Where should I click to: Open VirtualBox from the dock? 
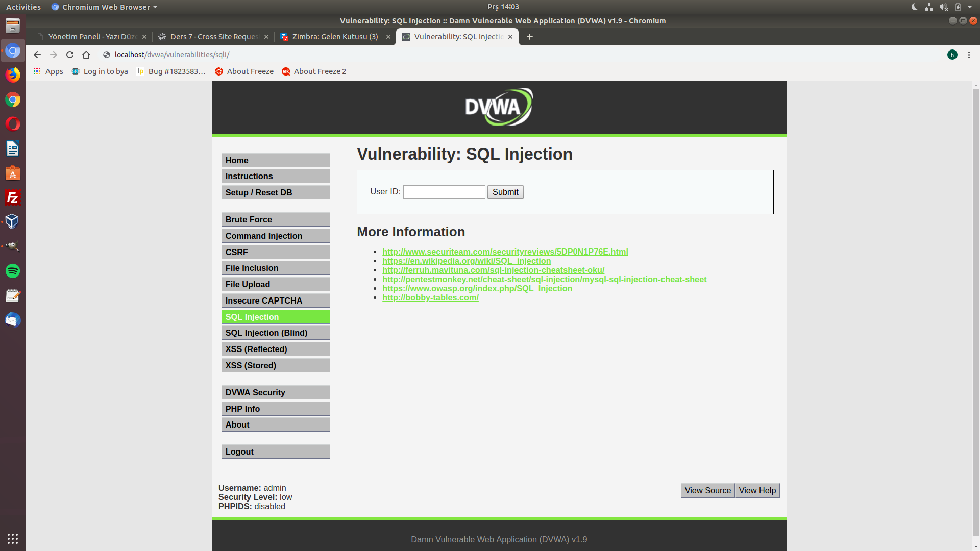(x=13, y=221)
